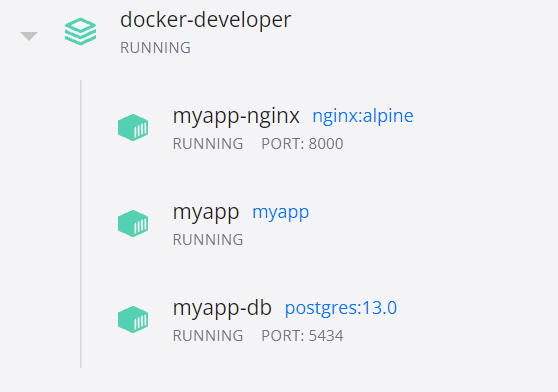
Task: Click the docker-developer stack layers icon
Action: click(x=80, y=32)
